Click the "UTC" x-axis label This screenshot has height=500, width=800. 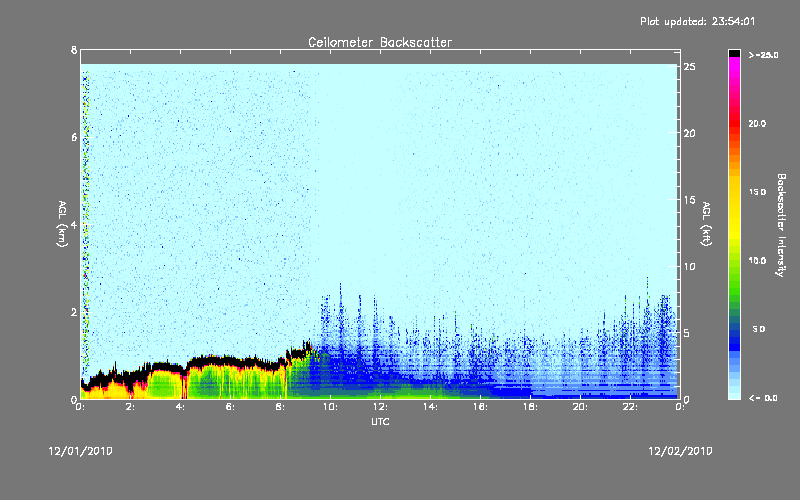380,421
